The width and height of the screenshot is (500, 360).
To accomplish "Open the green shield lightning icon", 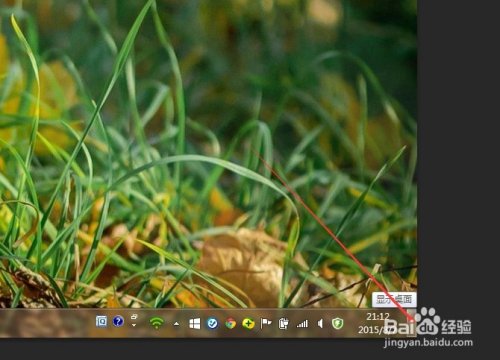I will [x=338, y=323].
